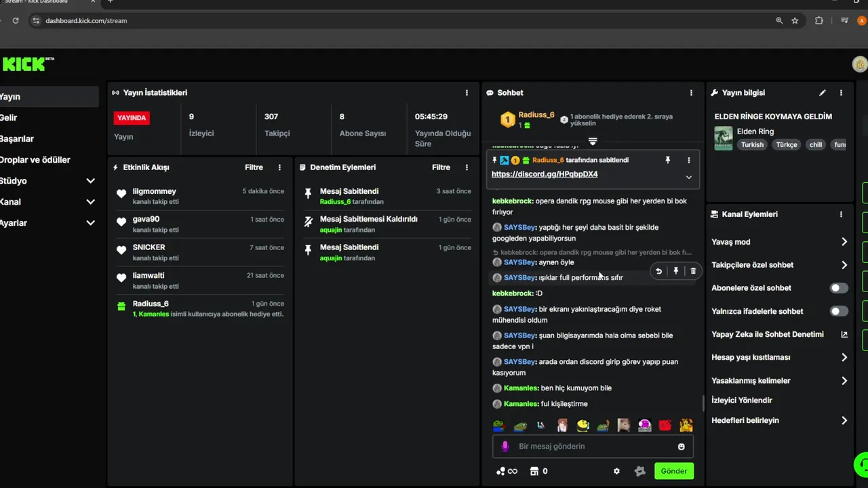Screen dimensions: 868x488
Task: Click the browser zoom magnifier icon
Action: coord(780,21)
